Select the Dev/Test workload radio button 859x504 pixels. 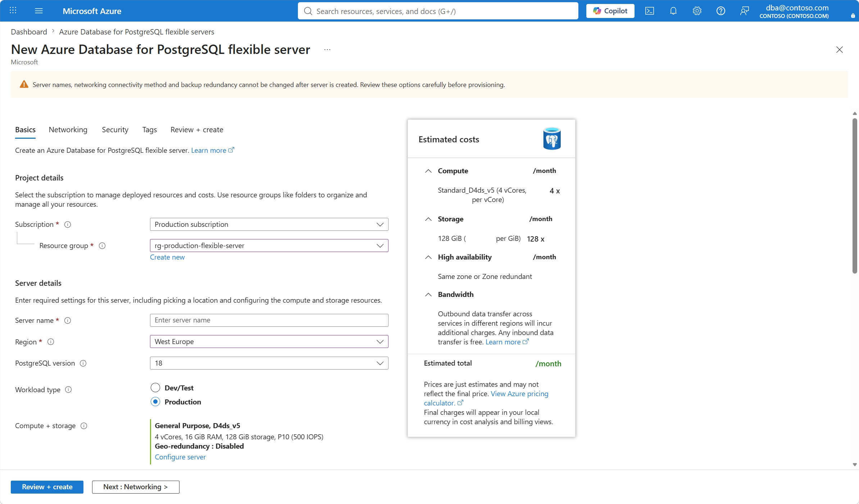click(x=155, y=388)
